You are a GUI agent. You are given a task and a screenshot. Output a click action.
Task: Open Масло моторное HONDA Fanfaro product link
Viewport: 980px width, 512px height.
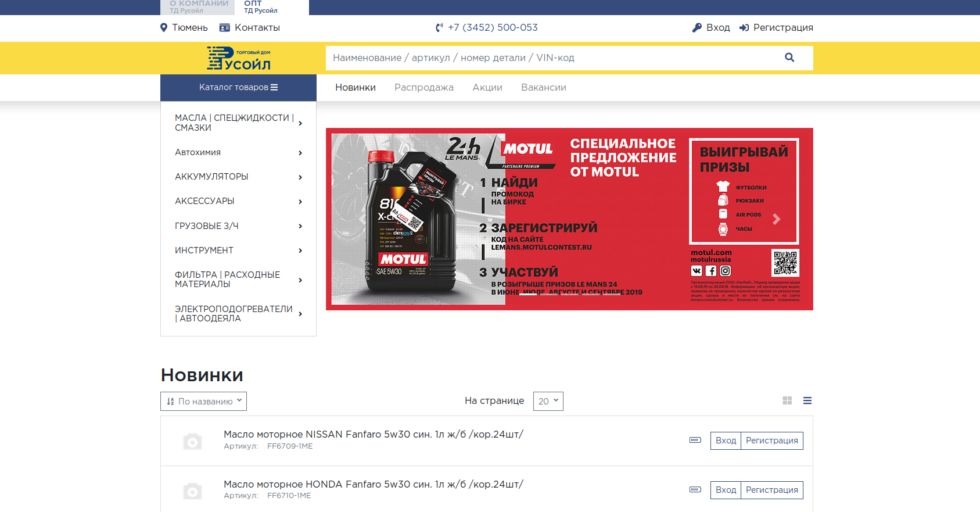(374, 484)
